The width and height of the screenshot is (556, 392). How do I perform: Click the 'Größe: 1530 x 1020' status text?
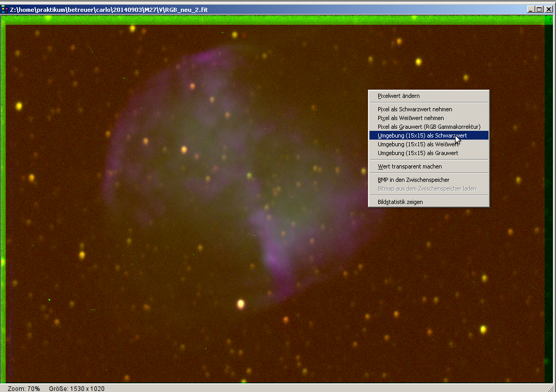[x=76, y=388]
